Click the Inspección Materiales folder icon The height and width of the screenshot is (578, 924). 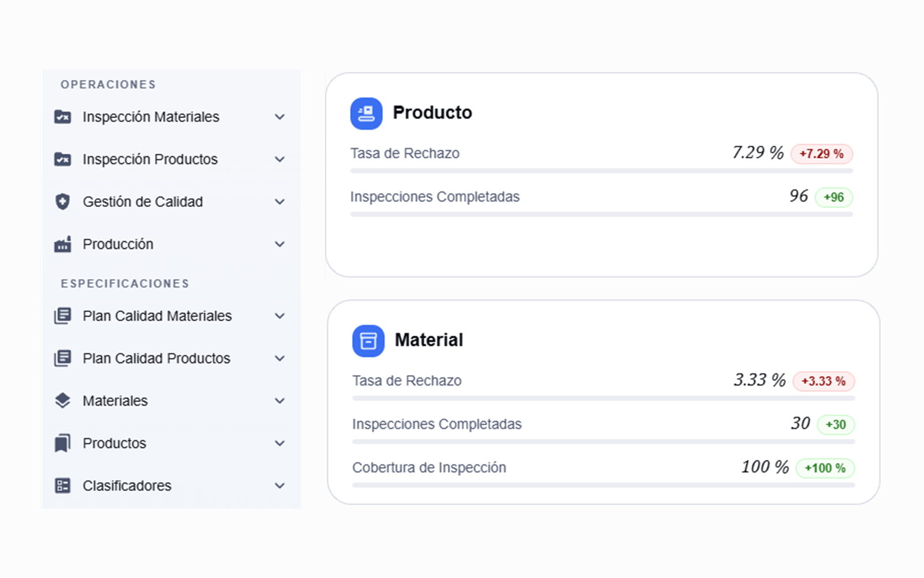(x=62, y=117)
